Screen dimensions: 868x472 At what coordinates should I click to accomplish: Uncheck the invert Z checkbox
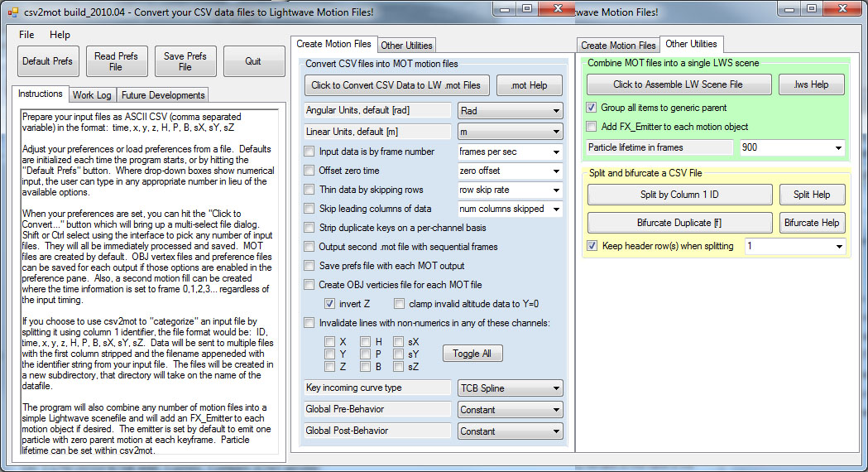coord(330,304)
